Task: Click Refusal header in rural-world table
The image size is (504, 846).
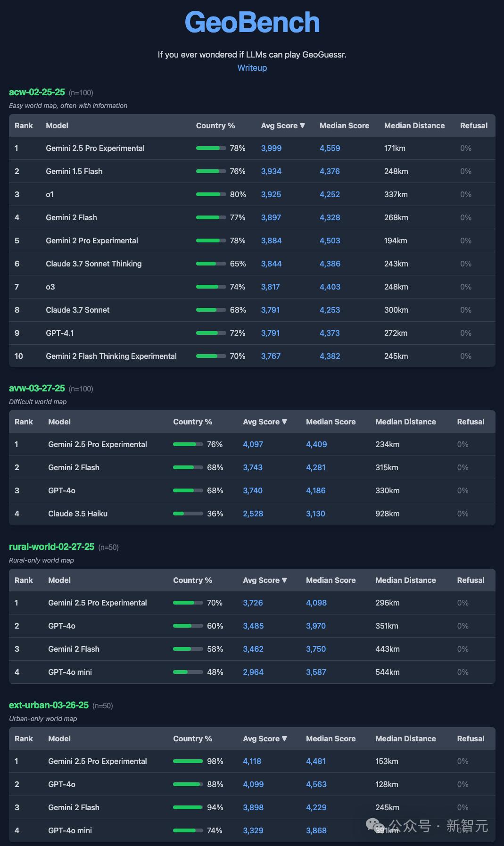Action: pos(471,580)
